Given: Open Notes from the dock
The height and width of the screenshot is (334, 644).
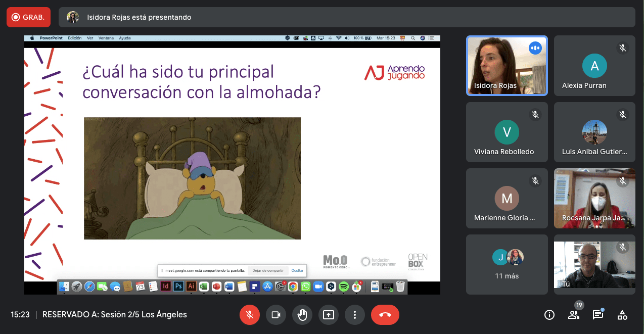Looking at the screenshot, I should (242, 287).
